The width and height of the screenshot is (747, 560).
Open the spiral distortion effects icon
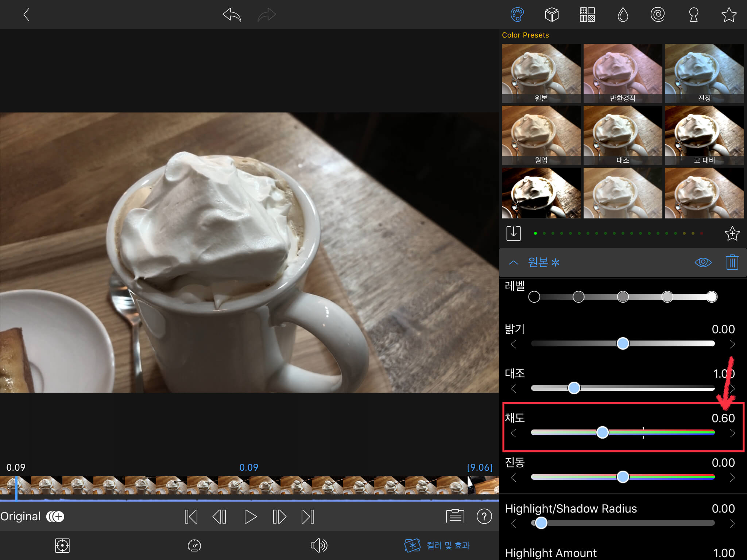tap(657, 15)
